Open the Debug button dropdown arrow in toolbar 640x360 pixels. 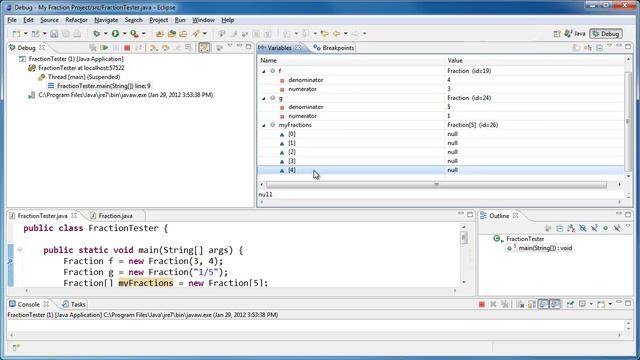point(105,33)
